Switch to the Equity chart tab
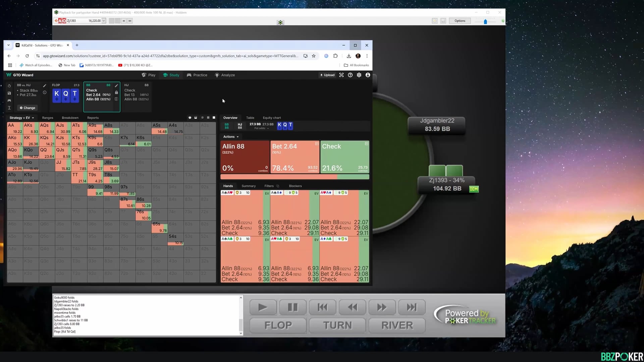Image resolution: width=644 pixels, height=362 pixels. coord(272,118)
